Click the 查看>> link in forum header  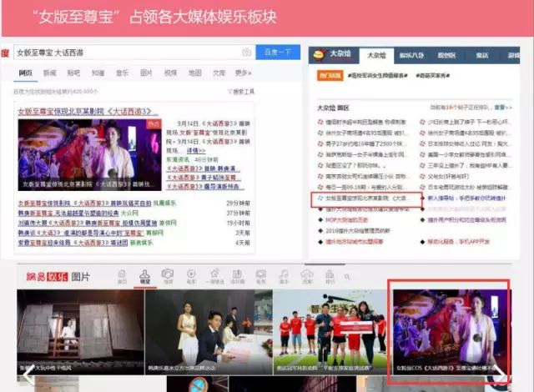pos(503,108)
